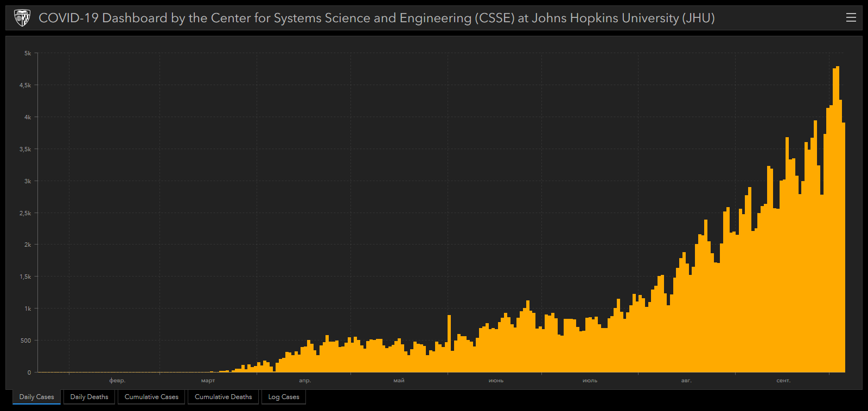Open the hamburger menu in the header
This screenshot has height=411, width=868.
pyautogui.click(x=851, y=18)
